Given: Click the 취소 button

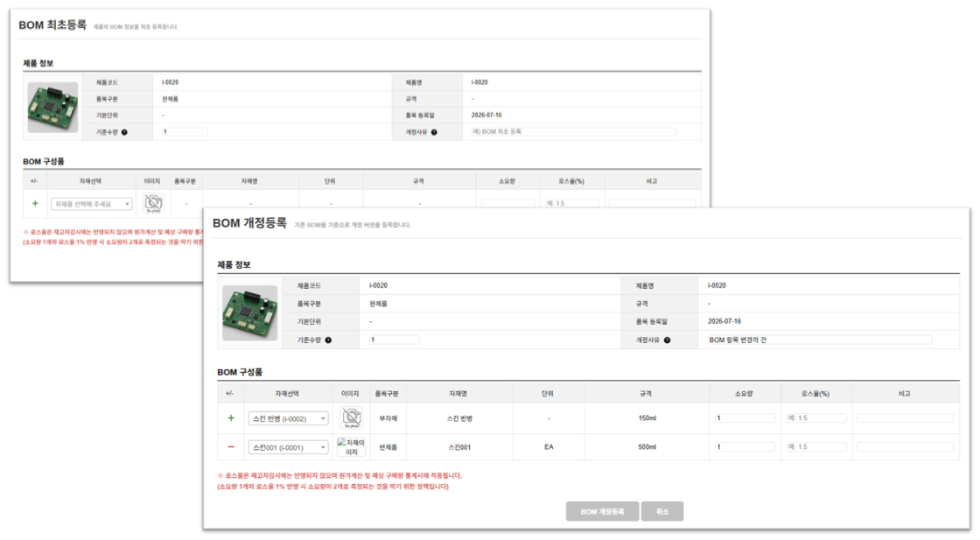Looking at the screenshot, I should click(x=661, y=511).
